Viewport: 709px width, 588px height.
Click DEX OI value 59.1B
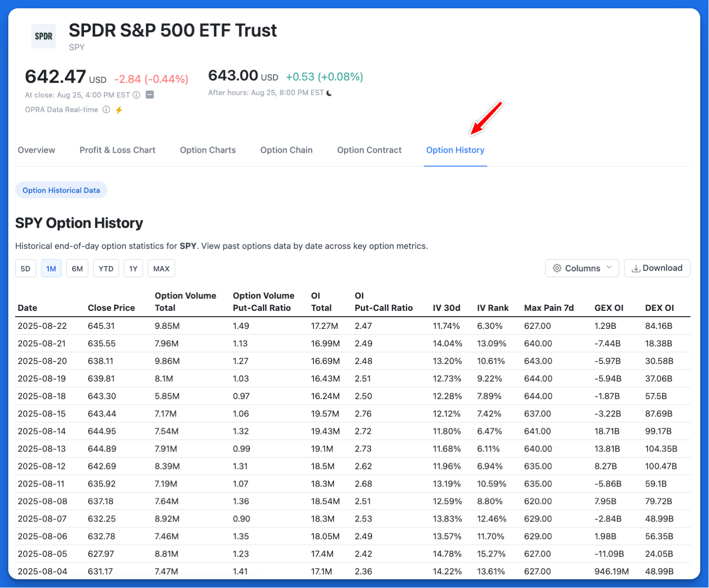(x=656, y=484)
